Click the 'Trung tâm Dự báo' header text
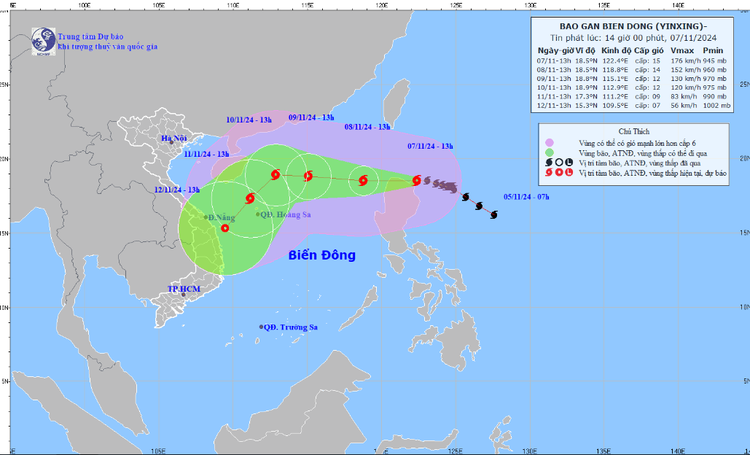This screenshot has width=750, height=455. tap(91, 37)
